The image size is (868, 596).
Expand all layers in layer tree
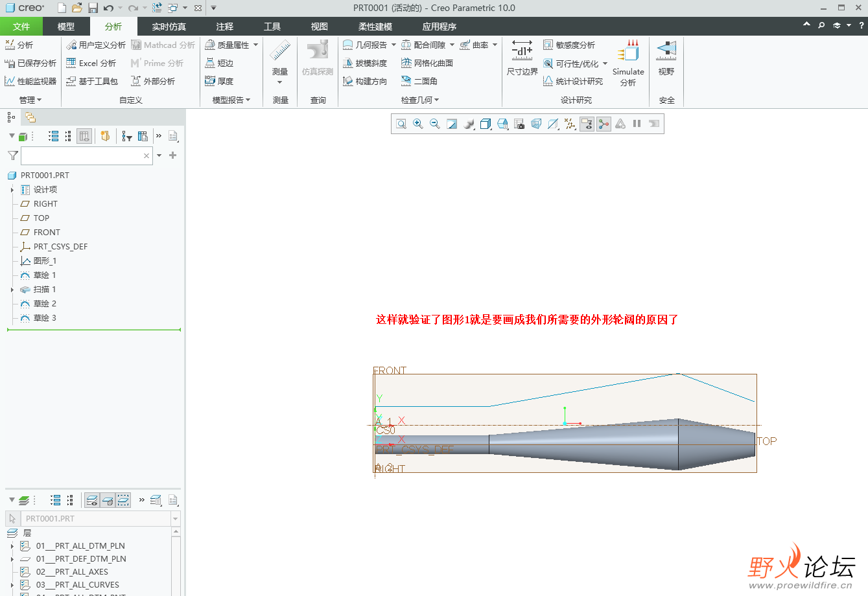point(55,500)
